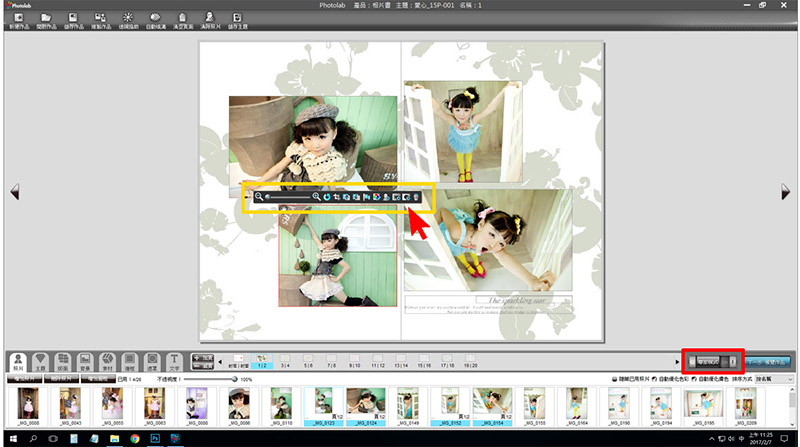The height and width of the screenshot is (447, 800).
Task: Toggle auto optimize color checkbox
Action: coord(655,379)
